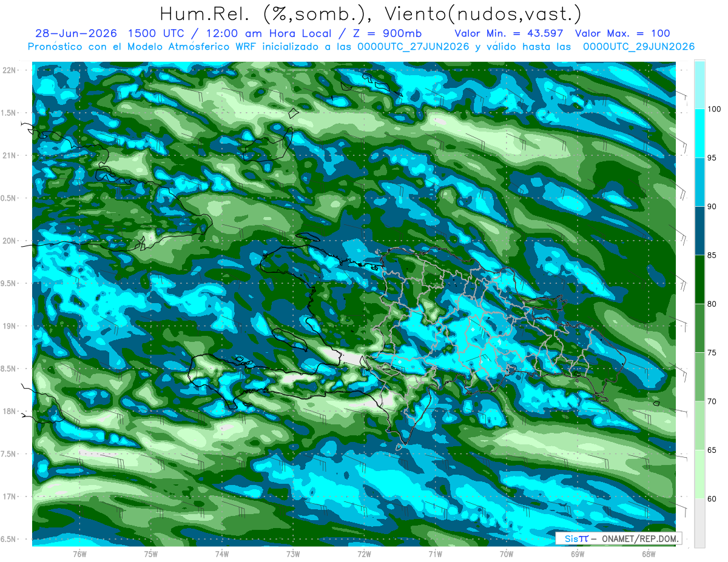Pick the pale green 60–65 colorbar swatch
728x562 pixels.
[x=699, y=474]
